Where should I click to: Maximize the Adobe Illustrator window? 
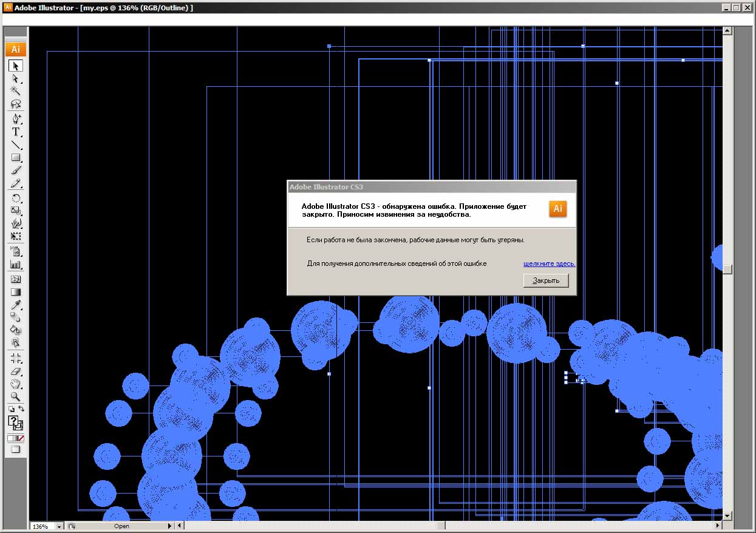tap(736, 8)
